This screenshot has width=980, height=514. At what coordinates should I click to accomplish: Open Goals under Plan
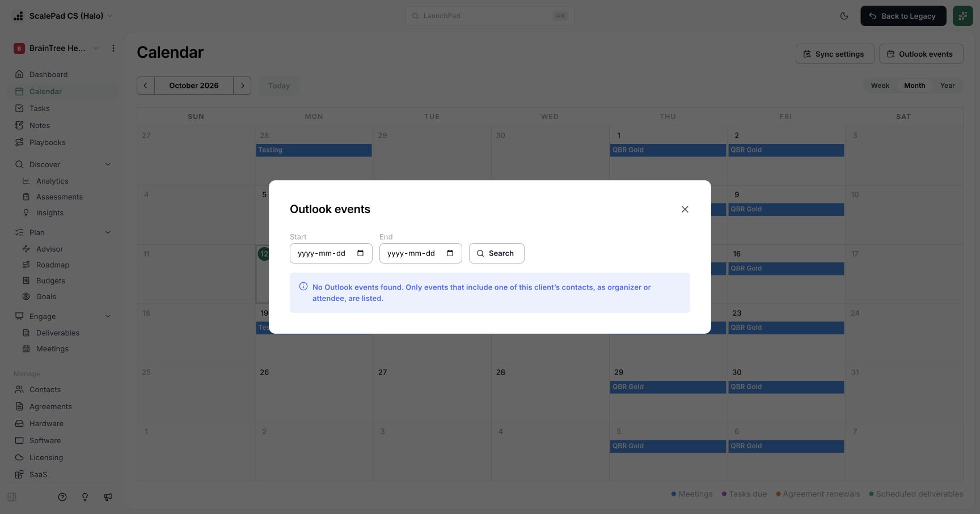(x=46, y=296)
